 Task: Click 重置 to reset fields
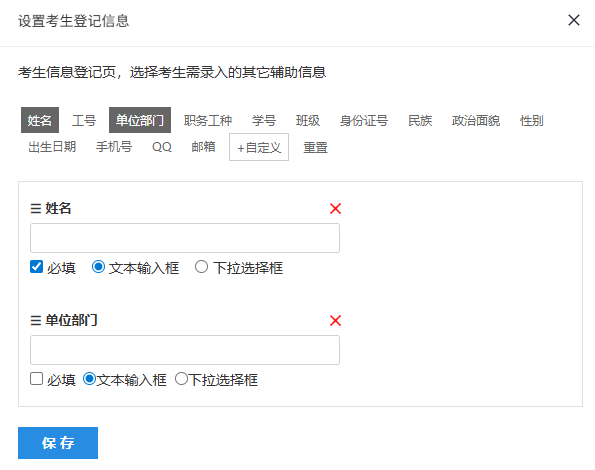pyautogui.click(x=315, y=147)
